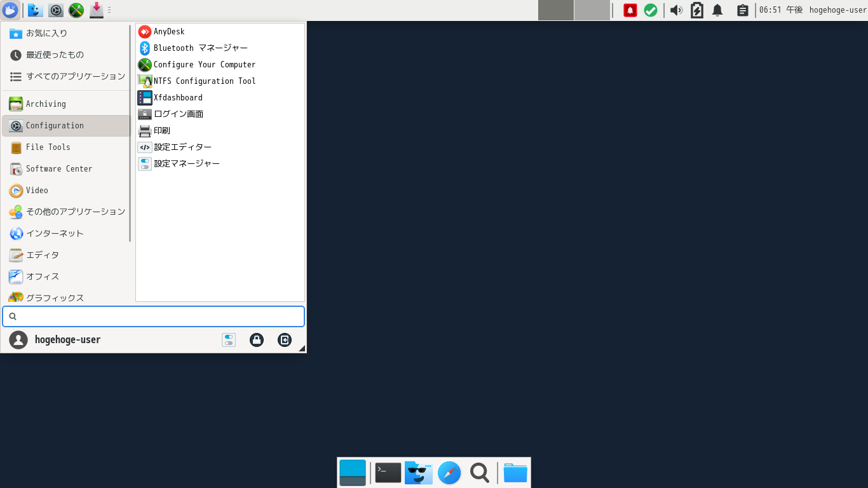Select お気に入り favorites category
The height and width of the screenshot is (488, 868).
pyautogui.click(x=66, y=33)
